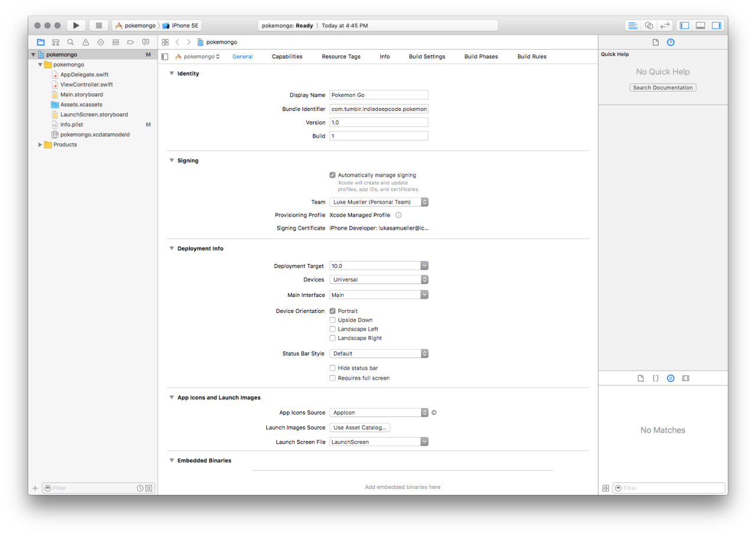Switch to the Resource Tags tab
This screenshot has width=756, height=535.
coord(341,57)
